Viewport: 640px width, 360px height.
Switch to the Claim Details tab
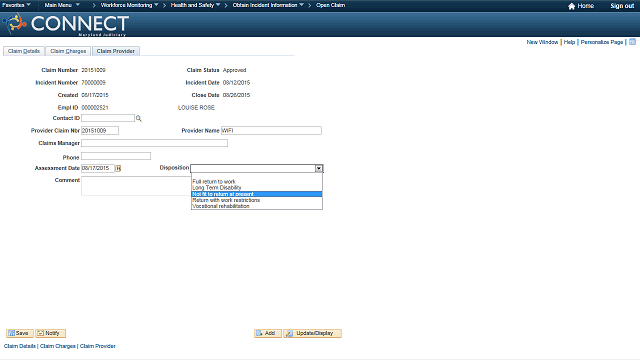click(24, 51)
